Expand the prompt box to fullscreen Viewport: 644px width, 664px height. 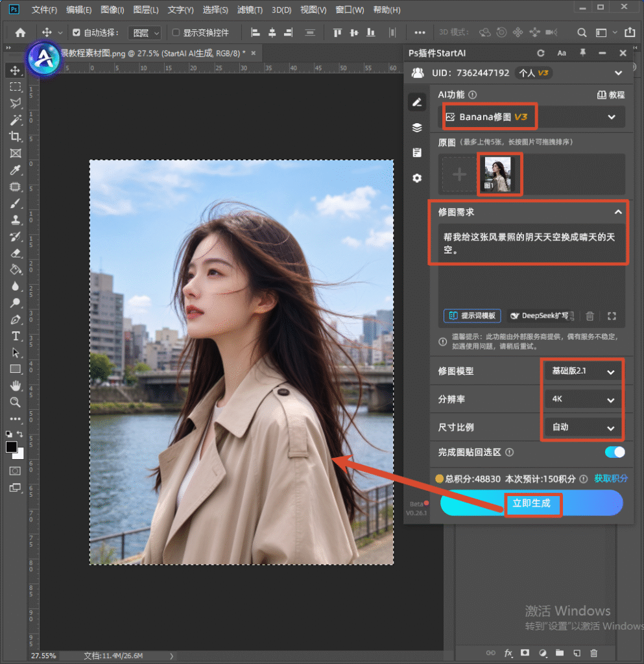tap(612, 316)
